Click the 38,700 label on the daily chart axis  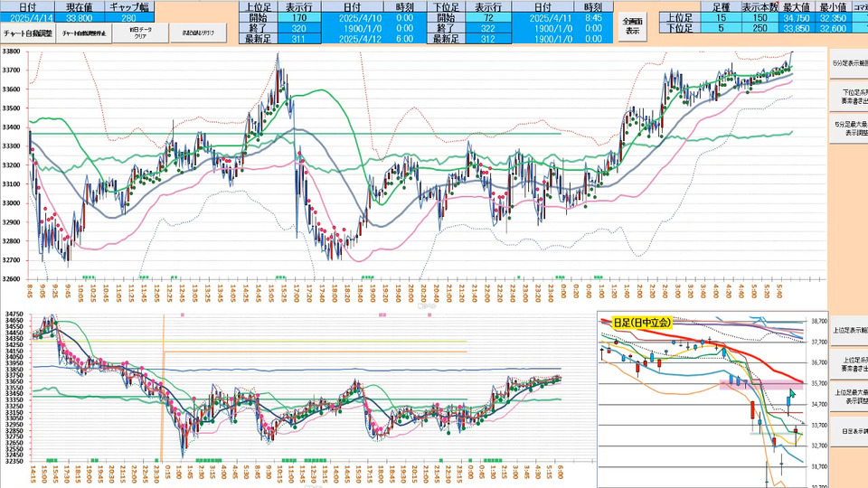point(819,321)
